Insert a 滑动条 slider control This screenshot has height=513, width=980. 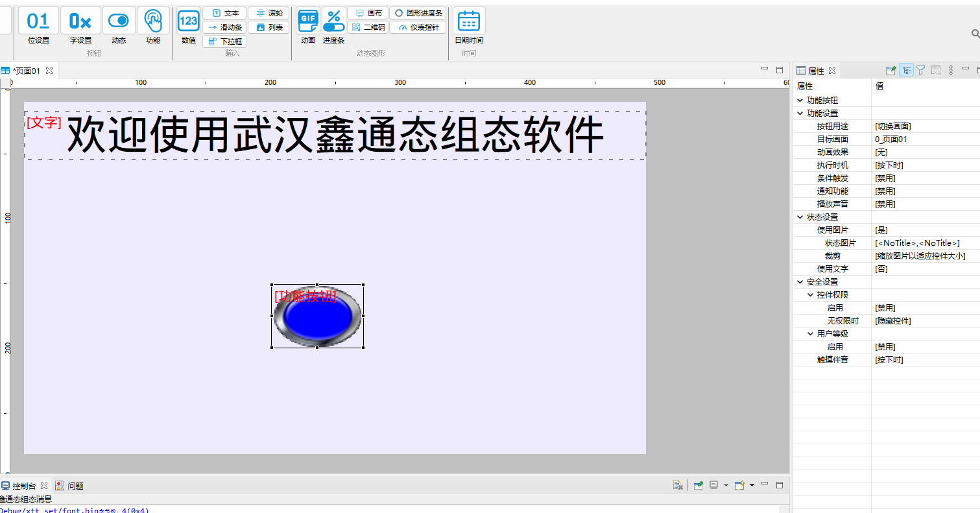point(225,27)
